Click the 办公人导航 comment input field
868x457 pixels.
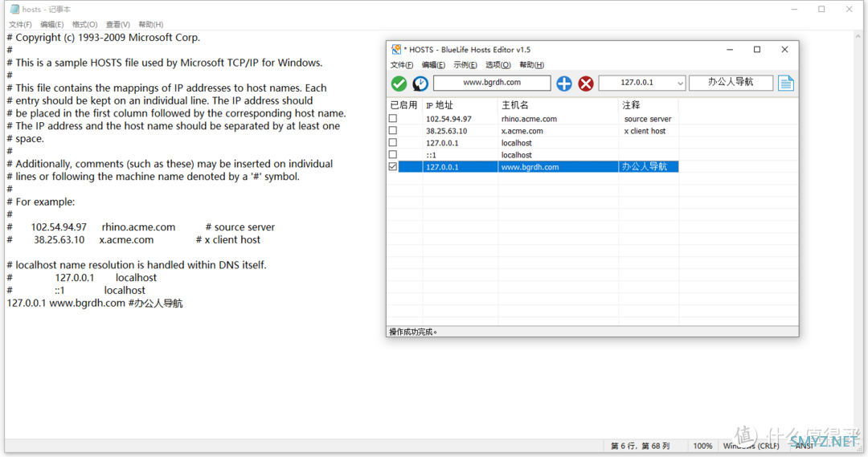731,83
